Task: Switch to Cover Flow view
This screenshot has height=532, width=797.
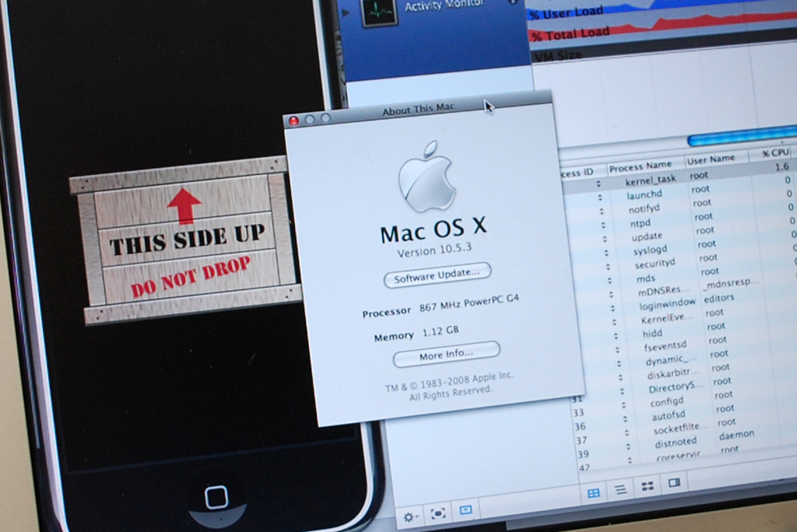Action: coord(675,483)
